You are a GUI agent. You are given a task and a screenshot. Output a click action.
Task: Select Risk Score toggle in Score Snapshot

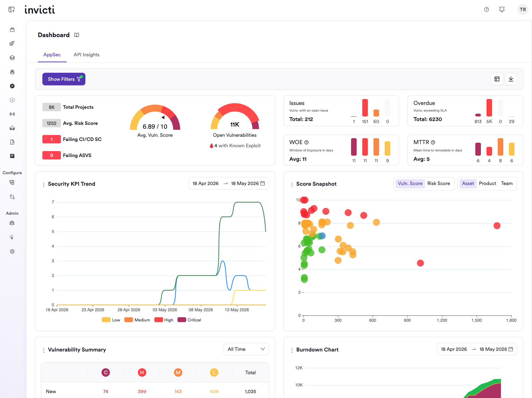pos(439,184)
